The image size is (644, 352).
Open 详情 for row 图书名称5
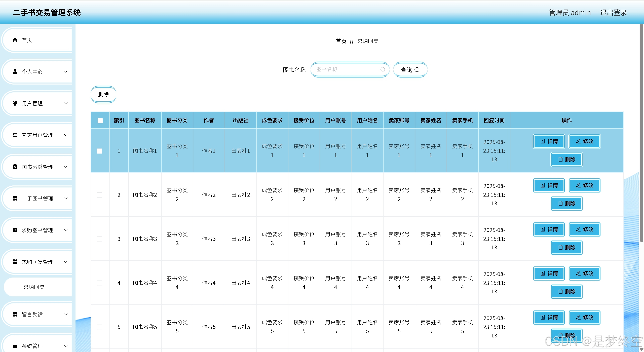[549, 317]
